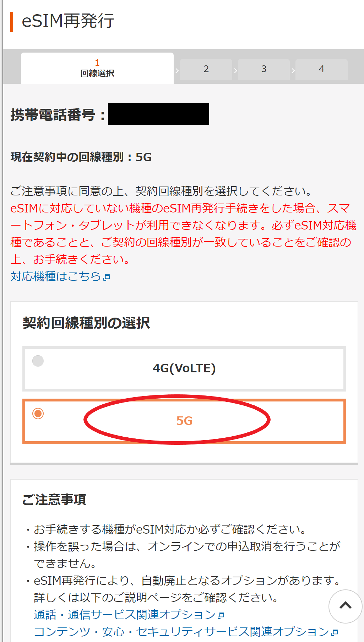Click the blacked-out phone number field
This screenshot has height=642, width=364.
[158, 114]
